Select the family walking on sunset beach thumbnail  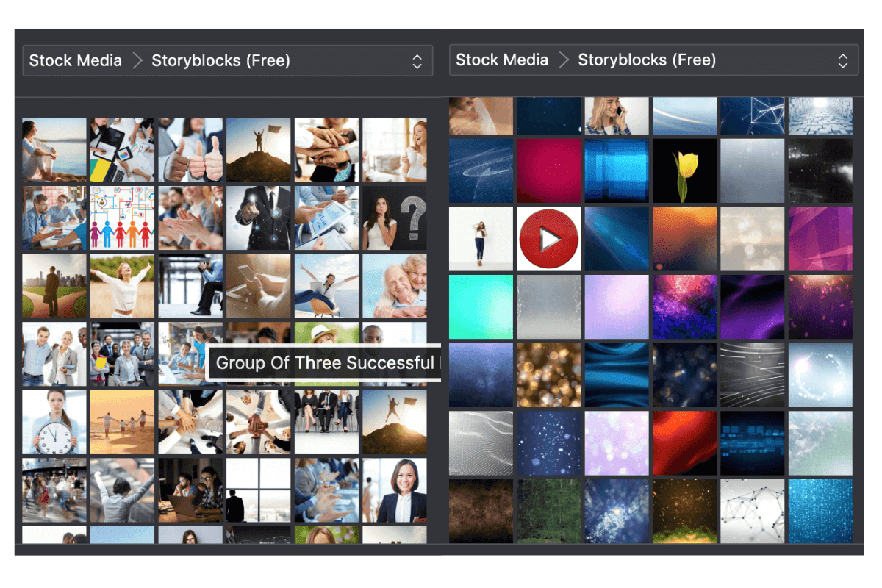122,422
